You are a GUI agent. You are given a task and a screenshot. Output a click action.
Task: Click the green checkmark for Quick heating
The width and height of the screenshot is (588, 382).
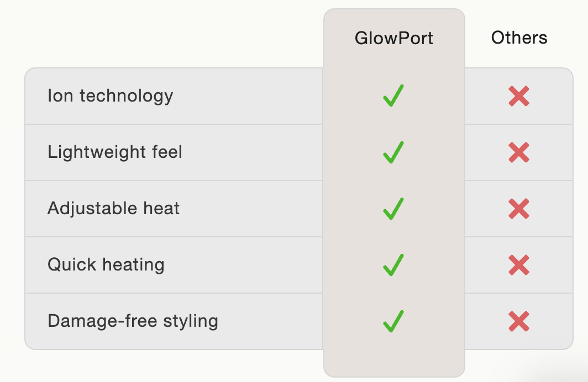(x=393, y=265)
